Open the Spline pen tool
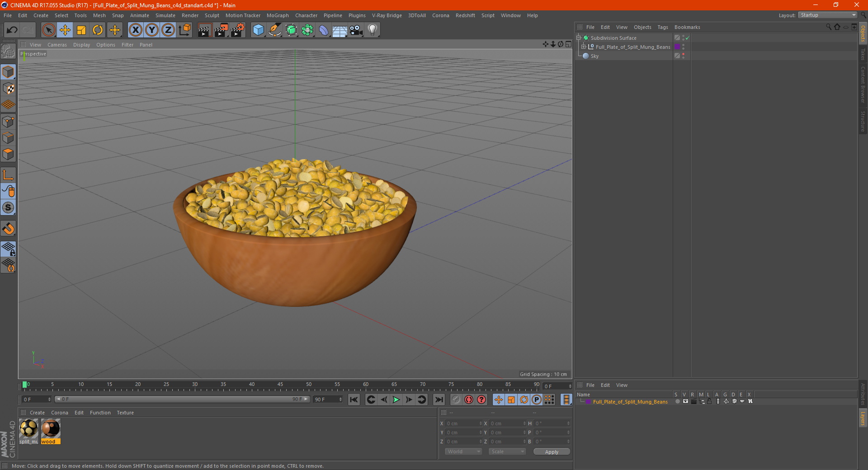The image size is (868, 470). tap(274, 30)
